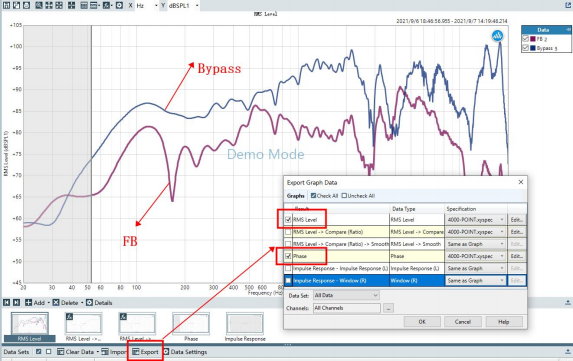
Task: Uncheck all data sets icon in the Data Sets bar
Action: [x=49, y=352]
